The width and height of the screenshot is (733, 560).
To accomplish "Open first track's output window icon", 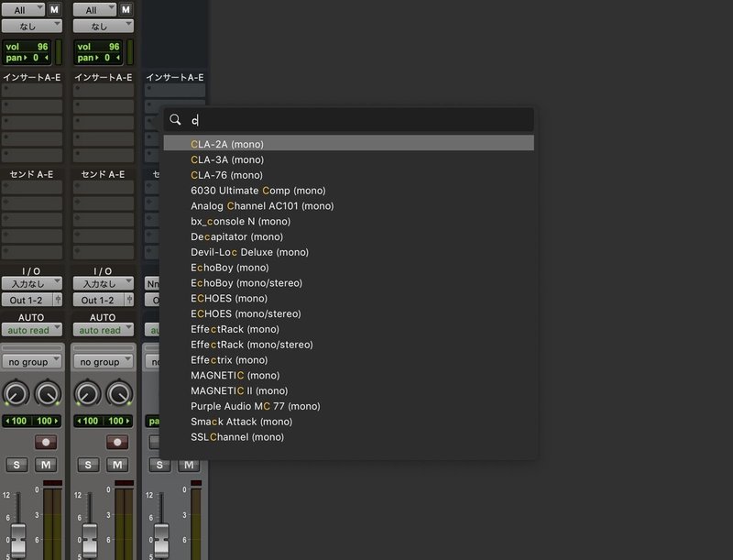I will (58, 300).
